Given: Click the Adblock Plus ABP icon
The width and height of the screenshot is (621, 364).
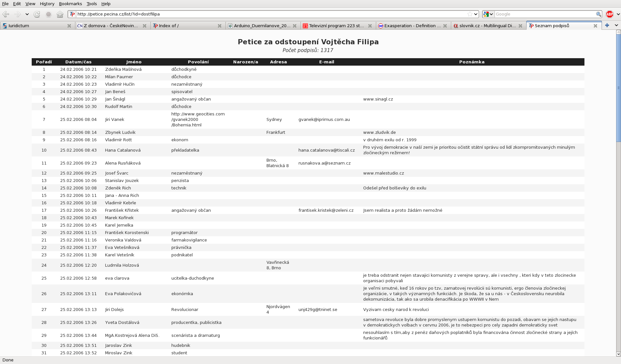Looking at the screenshot, I should [610, 14].
